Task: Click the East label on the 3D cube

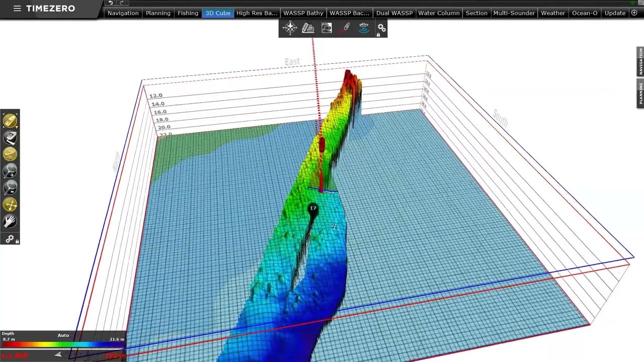Action: (292, 62)
